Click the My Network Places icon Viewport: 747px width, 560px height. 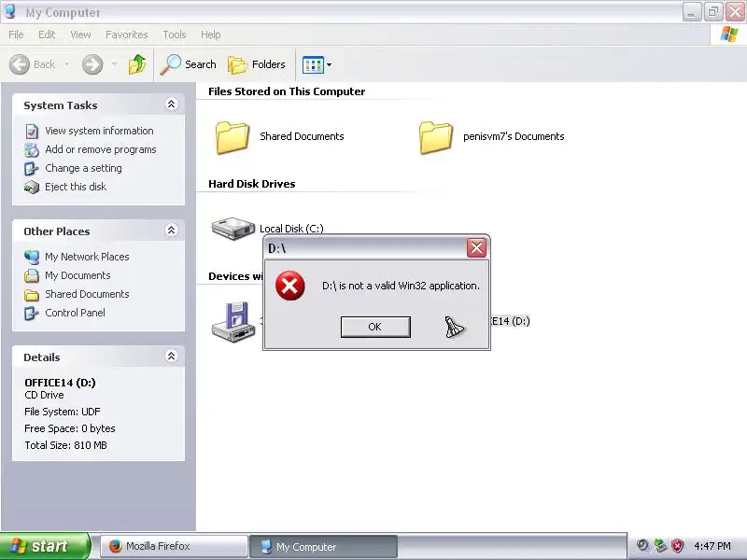32,258
